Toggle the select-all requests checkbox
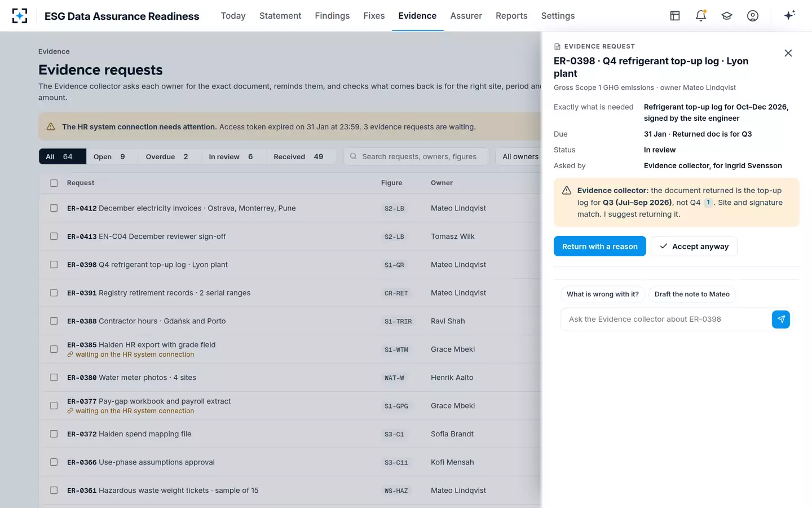The height and width of the screenshot is (508, 812). coord(54,183)
